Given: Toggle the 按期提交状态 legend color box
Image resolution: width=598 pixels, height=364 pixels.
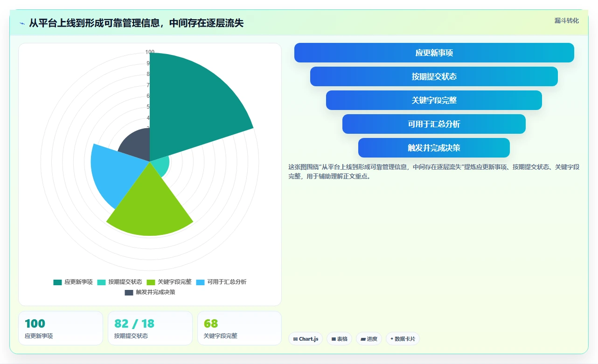Looking at the screenshot, I should click(101, 282).
